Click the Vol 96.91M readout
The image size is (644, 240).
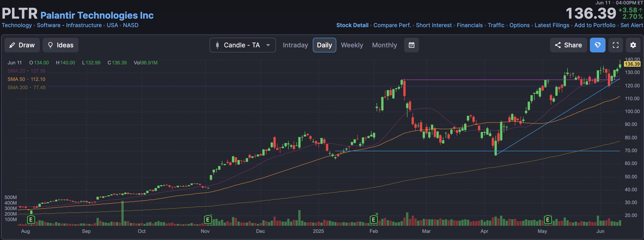click(146, 63)
